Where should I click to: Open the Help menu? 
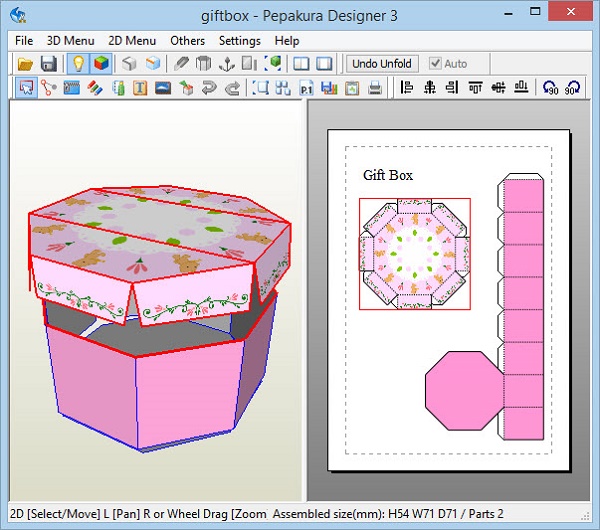[287, 41]
